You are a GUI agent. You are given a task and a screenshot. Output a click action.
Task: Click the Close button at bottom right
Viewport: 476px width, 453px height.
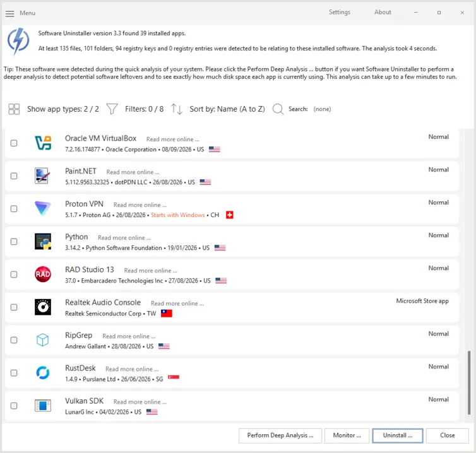(447, 435)
